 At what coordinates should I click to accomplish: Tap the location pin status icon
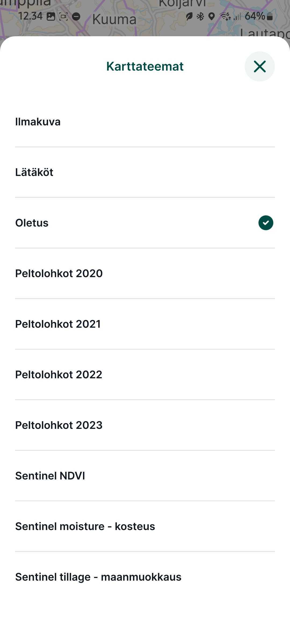(x=212, y=17)
